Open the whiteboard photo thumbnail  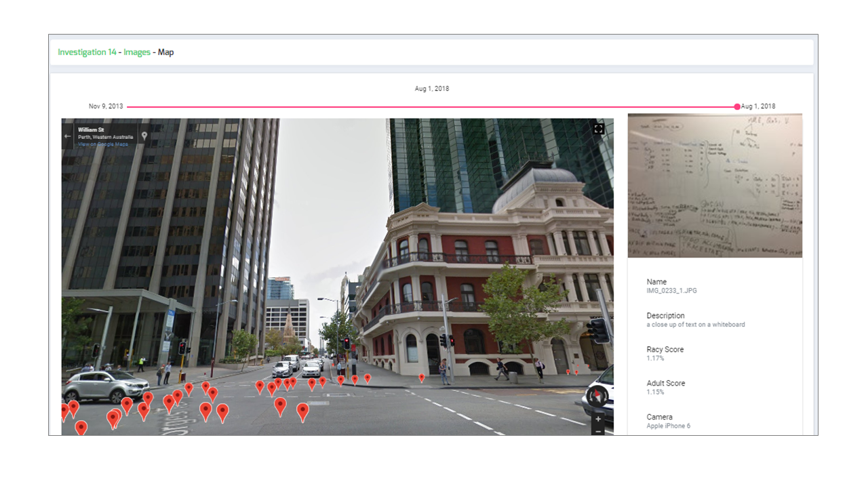(x=715, y=186)
